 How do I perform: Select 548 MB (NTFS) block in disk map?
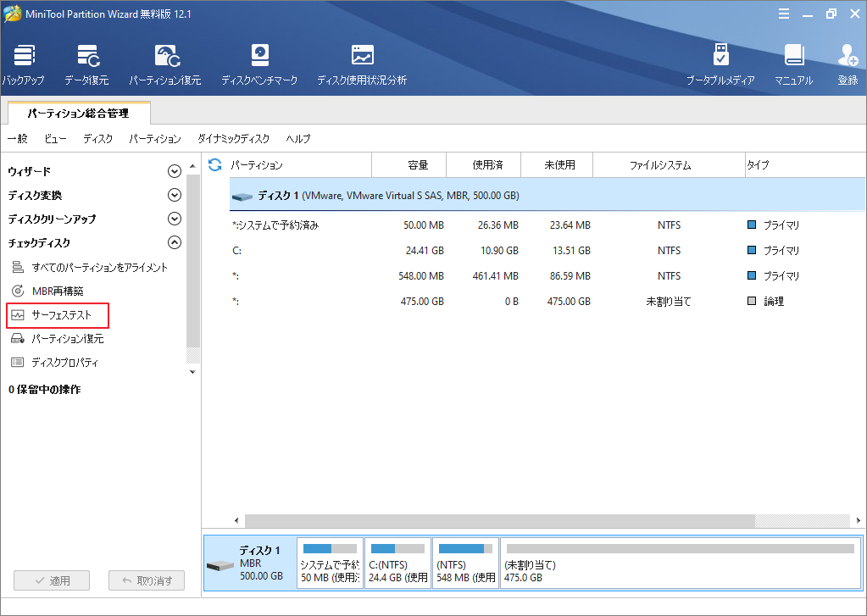[x=465, y=563]
